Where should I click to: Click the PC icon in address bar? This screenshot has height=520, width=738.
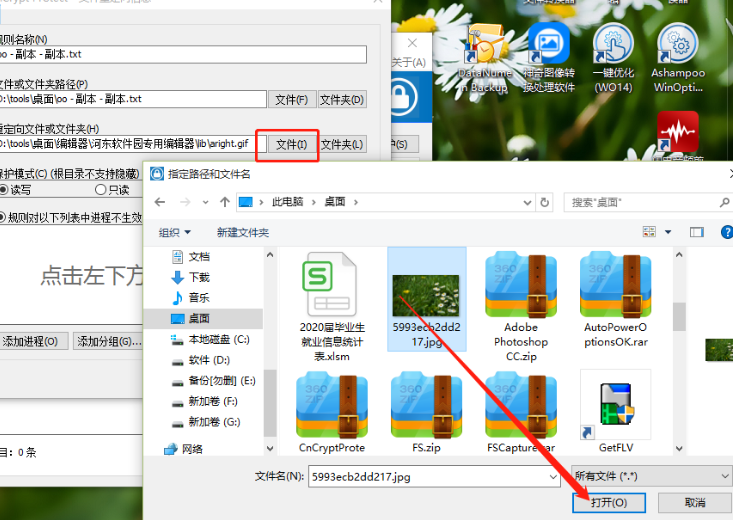(246, 202)
